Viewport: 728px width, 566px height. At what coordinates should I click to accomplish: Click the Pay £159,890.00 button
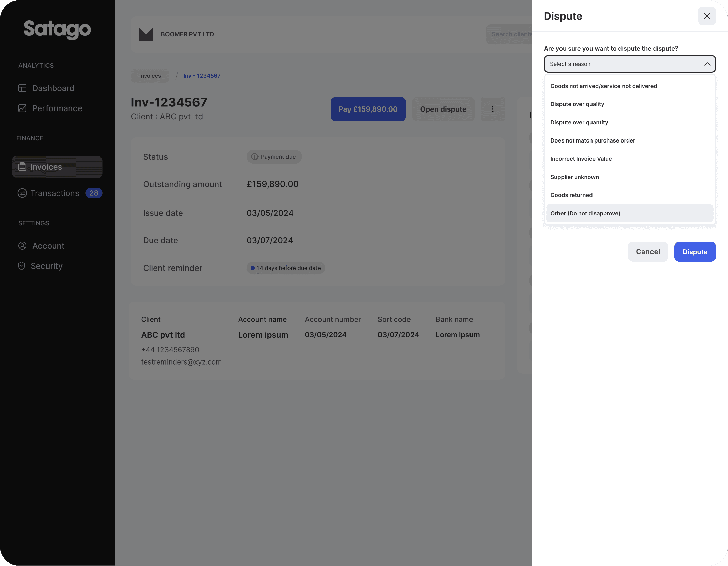point(368,109)
